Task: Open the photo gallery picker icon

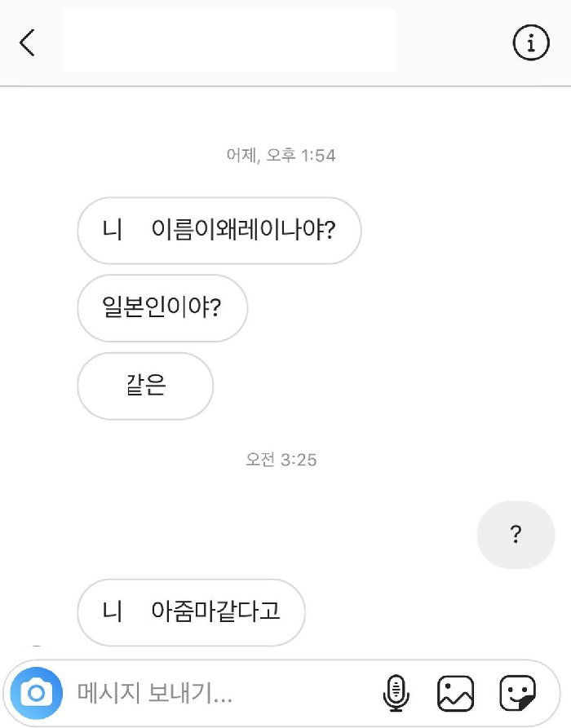Action: point(455,693)
